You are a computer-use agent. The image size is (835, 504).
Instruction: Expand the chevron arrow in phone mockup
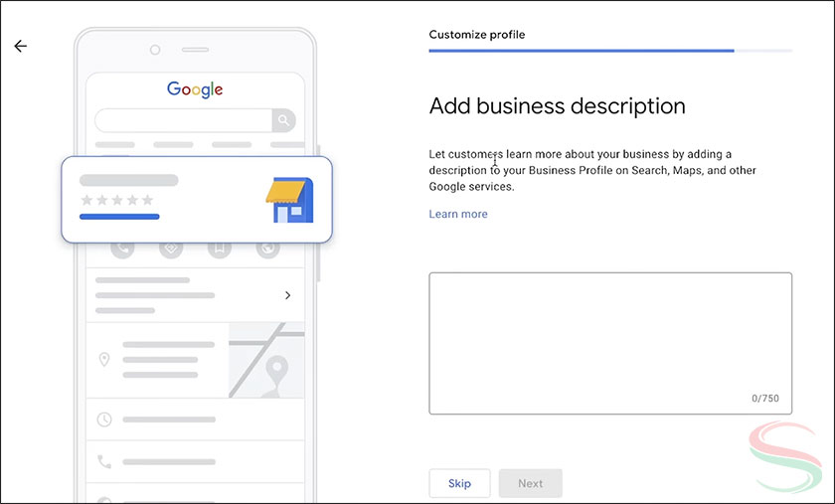(x=287, y=295)
